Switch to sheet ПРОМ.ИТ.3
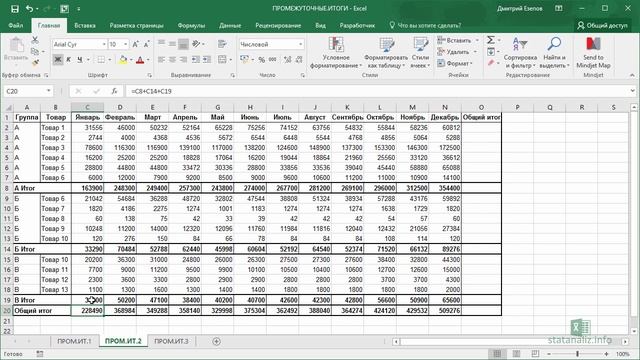This screenshot has width=640, height=360. pos(171,341)
